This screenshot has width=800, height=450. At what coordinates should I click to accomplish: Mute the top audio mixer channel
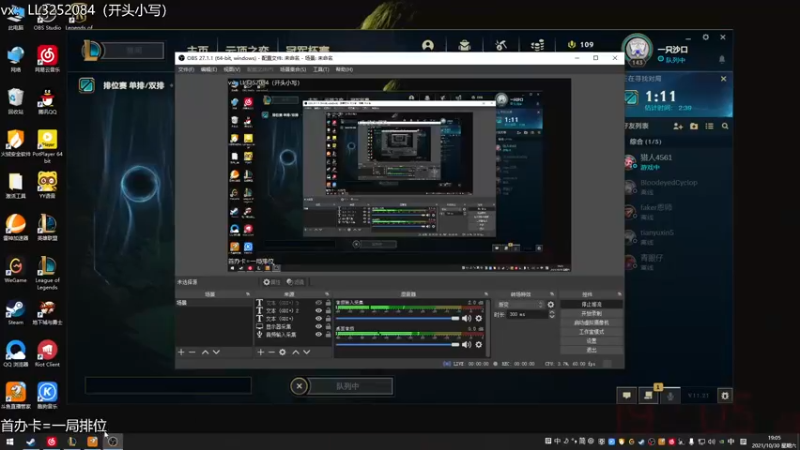[x=466, y=318]
